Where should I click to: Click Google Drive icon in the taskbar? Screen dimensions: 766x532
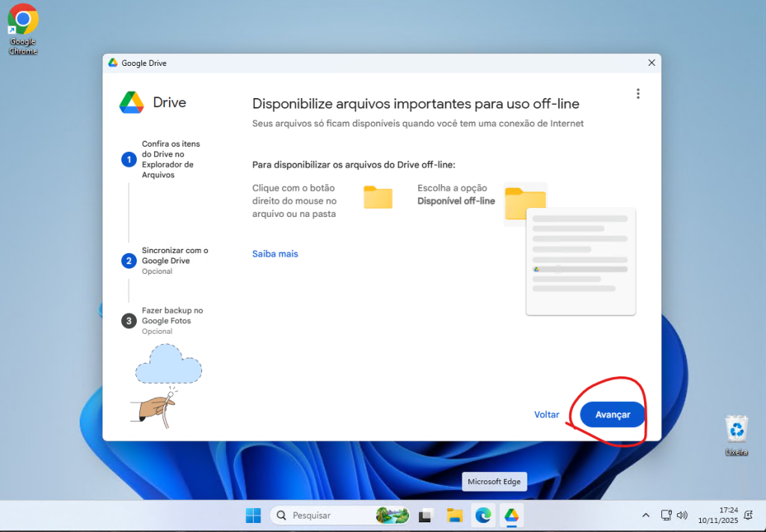pos(512,516)
